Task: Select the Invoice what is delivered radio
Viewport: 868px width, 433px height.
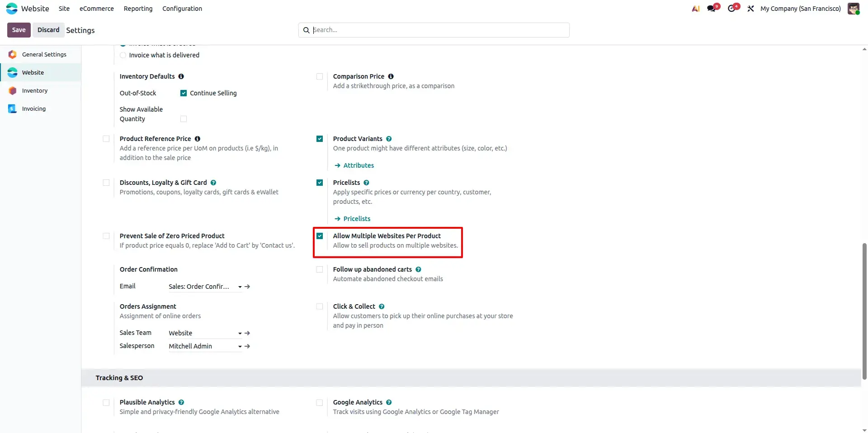Action: [x=123, y=55]
